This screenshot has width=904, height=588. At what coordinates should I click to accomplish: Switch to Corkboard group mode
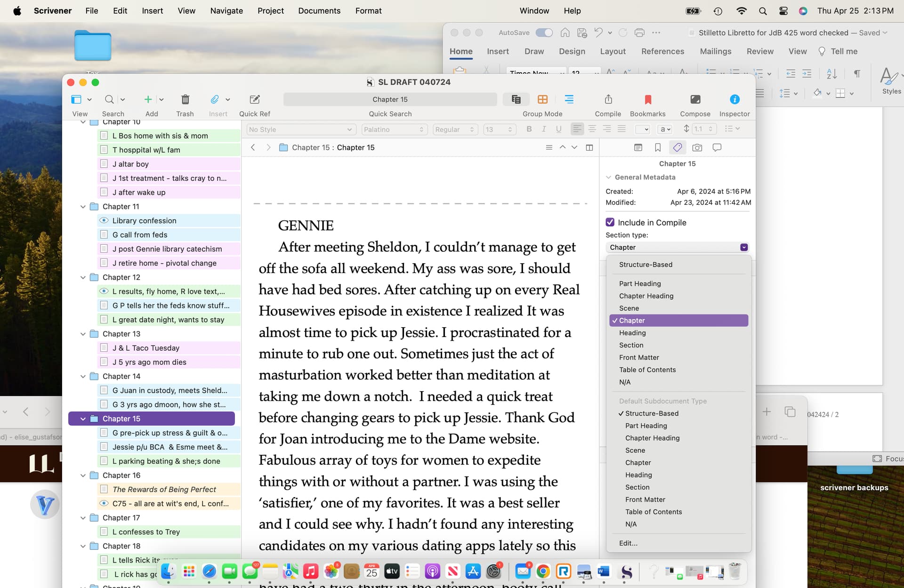542,99
